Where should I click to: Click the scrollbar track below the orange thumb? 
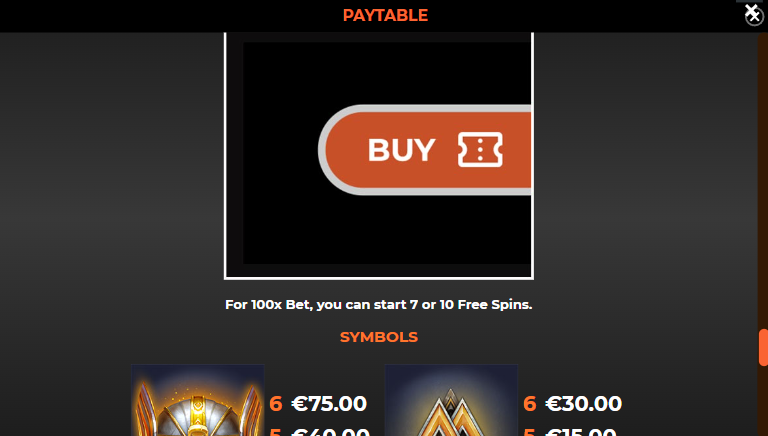[763, 401]
